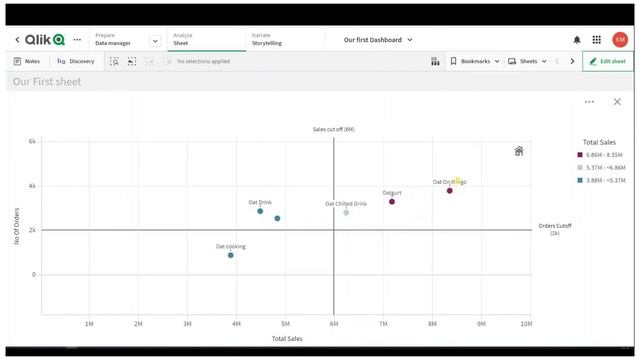Image resolution: width=640 pixels, height=360 pixels.
Task: Open the Qlik logo home link
Action: [45, 40]
